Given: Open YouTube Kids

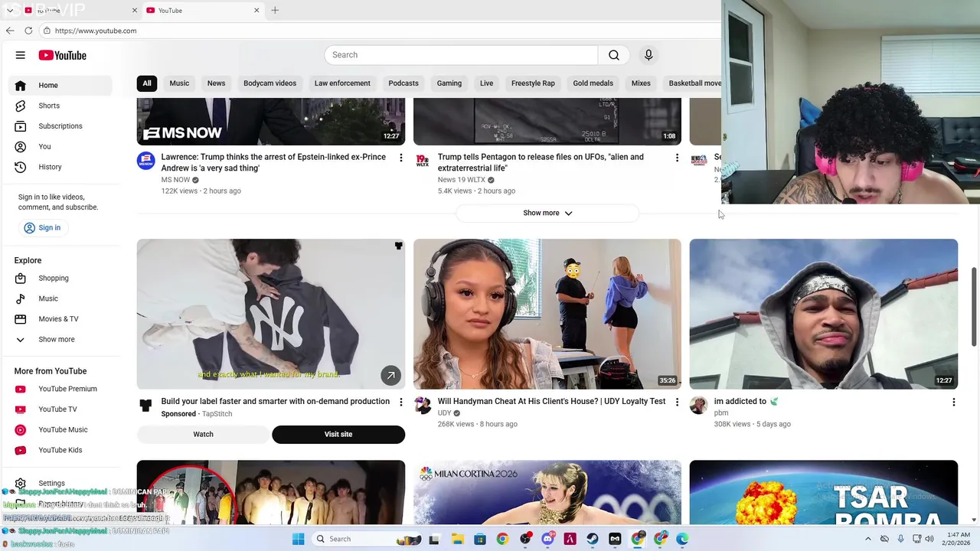Looking at the screenshot, I should click(x=61, y=450).
